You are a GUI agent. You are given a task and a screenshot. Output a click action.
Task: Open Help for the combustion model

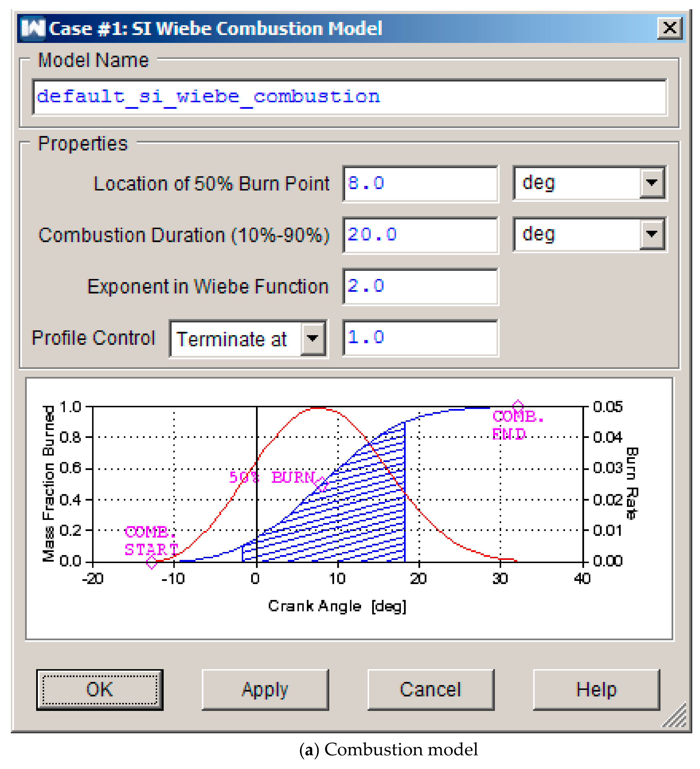click(x=596, y=690)
